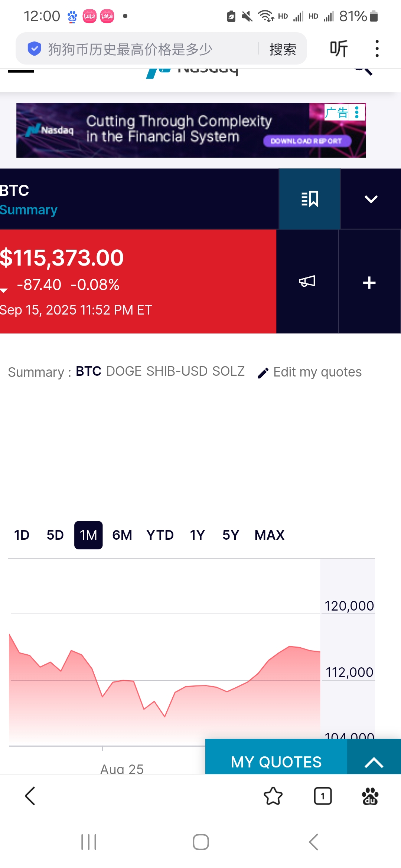The height and width of the screenshot is (868, 401).
Task: Switch chart to 6M range
Action: [x=122, y=535]
